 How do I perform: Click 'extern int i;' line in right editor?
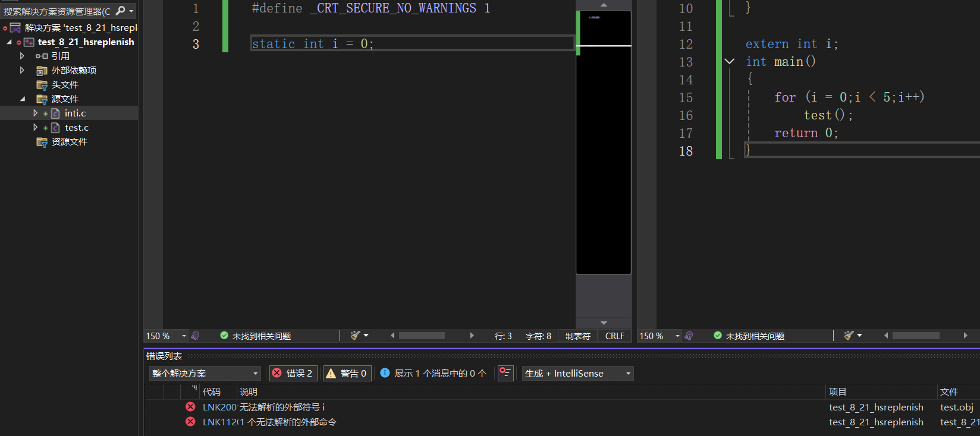click(791, 44)
